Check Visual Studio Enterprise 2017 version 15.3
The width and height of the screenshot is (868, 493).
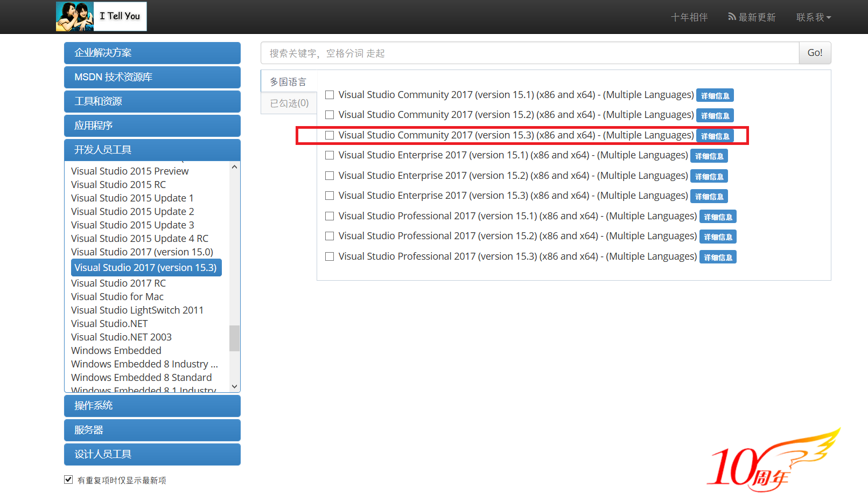point(330,196)
